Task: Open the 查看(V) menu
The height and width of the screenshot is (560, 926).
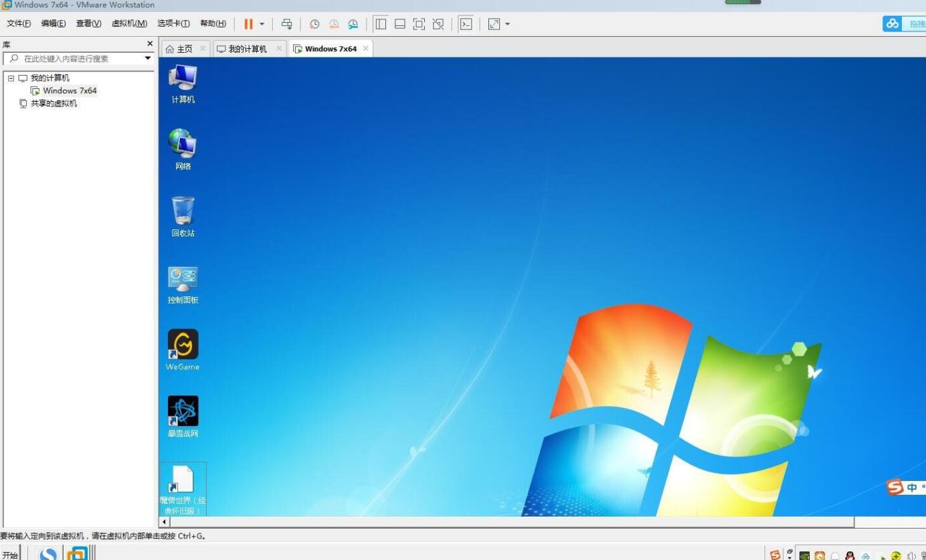Action: 88,23
